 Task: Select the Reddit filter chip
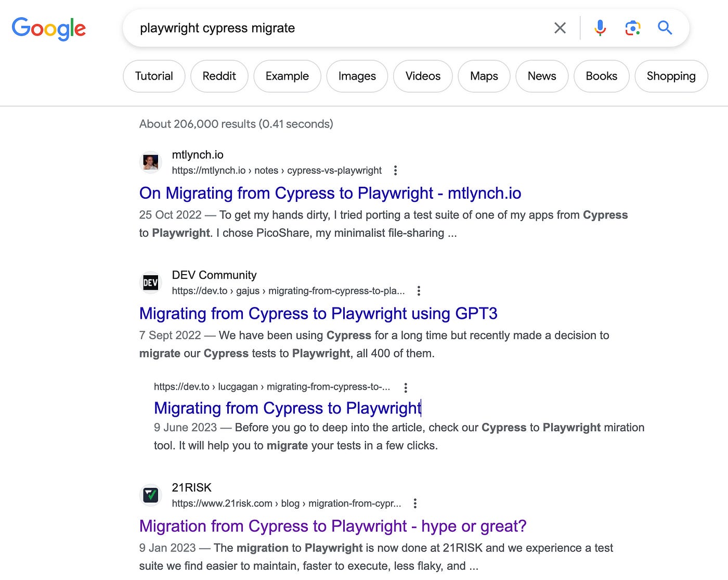click(219, 76)
